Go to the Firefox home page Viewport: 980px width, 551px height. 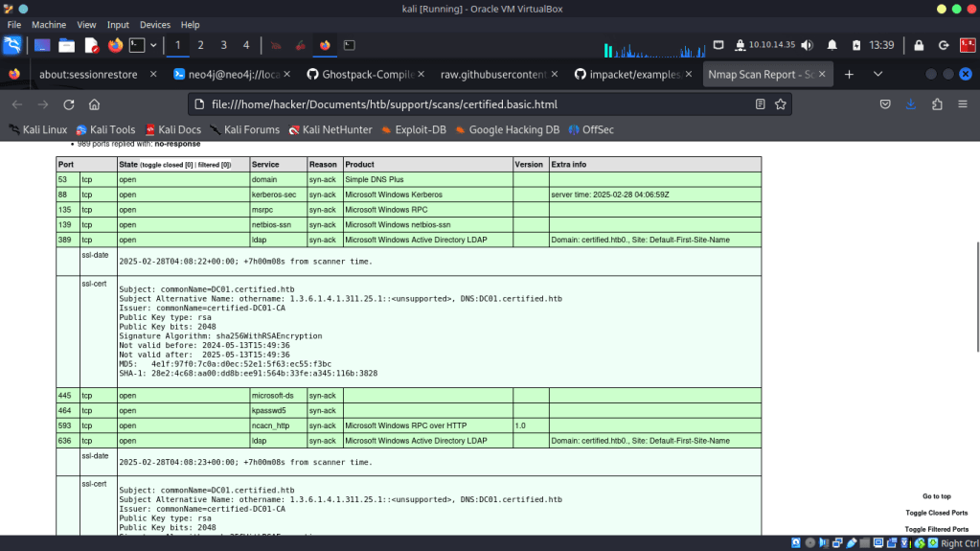(94, 104)
